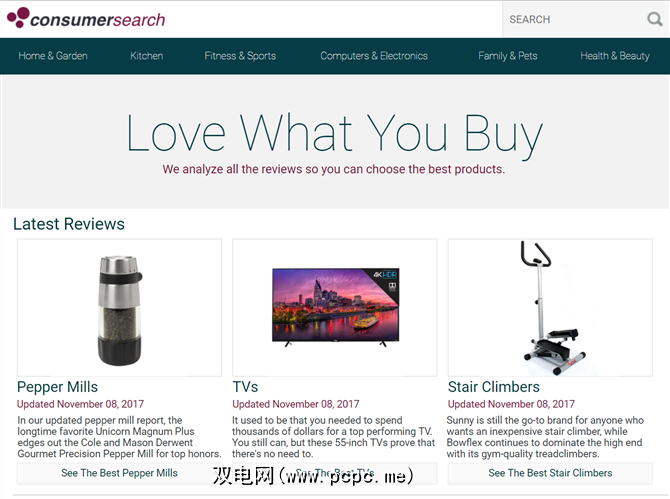Image resolution: width=670 pixels, height=499 pixels.
Task: Click the consumersearch logo
Action: 86,18
